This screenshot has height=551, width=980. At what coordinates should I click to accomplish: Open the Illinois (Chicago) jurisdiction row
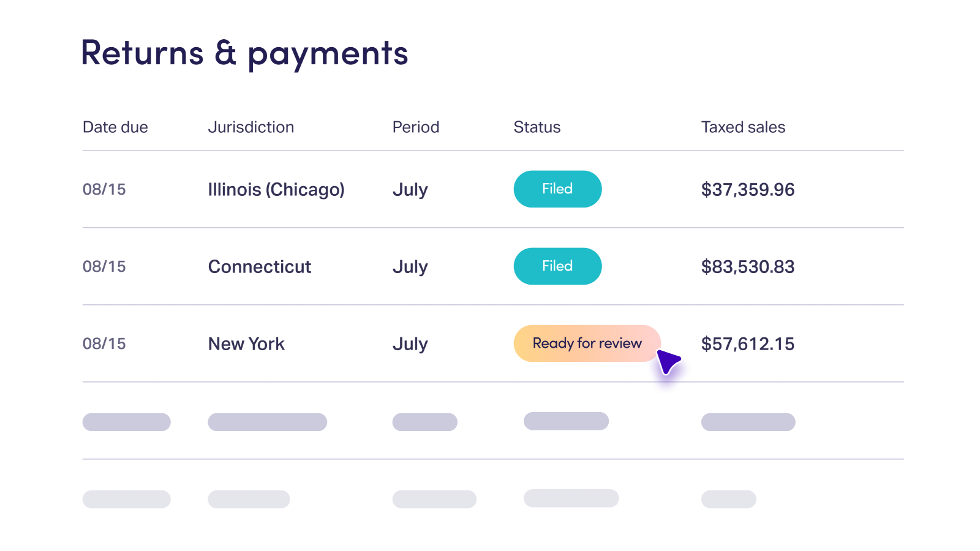[276, 190]
